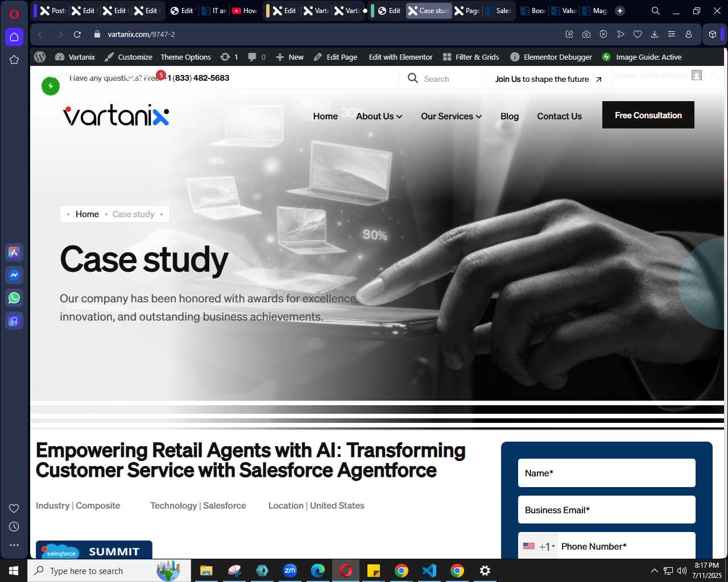Open the downloads icon
This screenshot has width=728, height=582.
tap(655, 34)
